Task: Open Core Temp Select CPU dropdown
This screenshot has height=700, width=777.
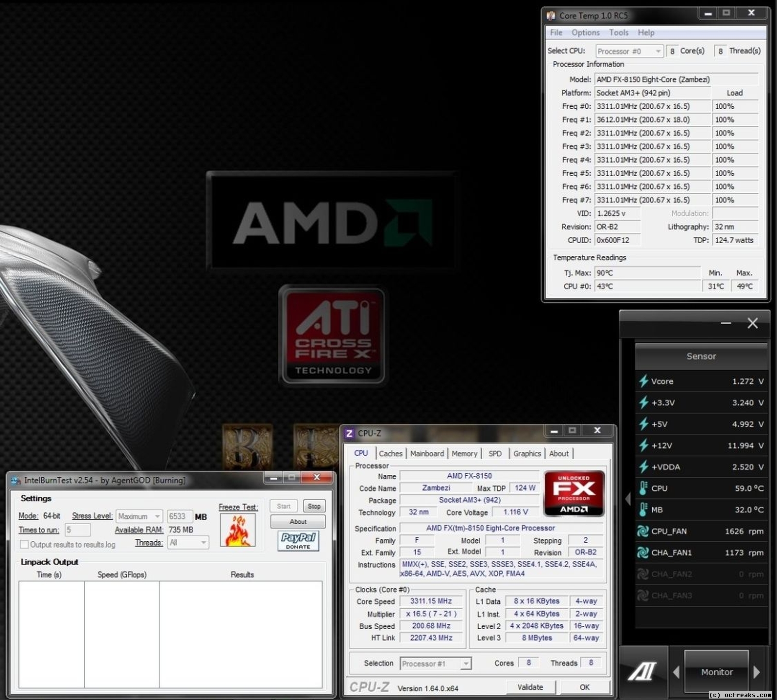Action: [x=629, y=51]
